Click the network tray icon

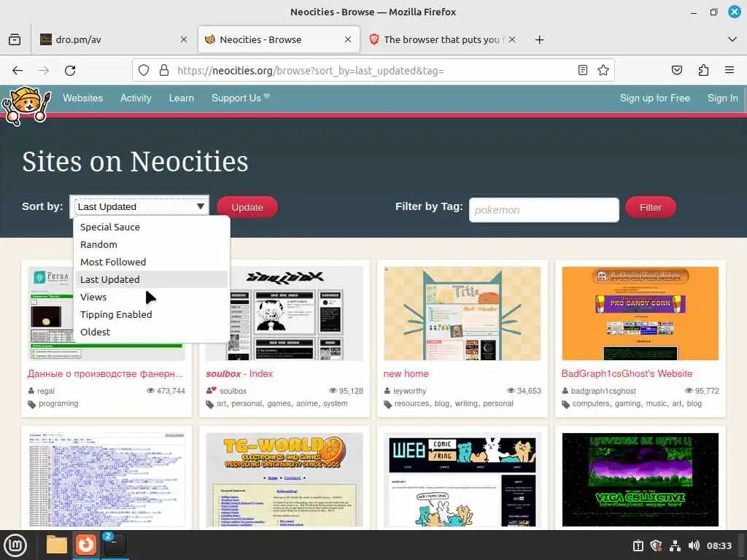click(675, 545)
